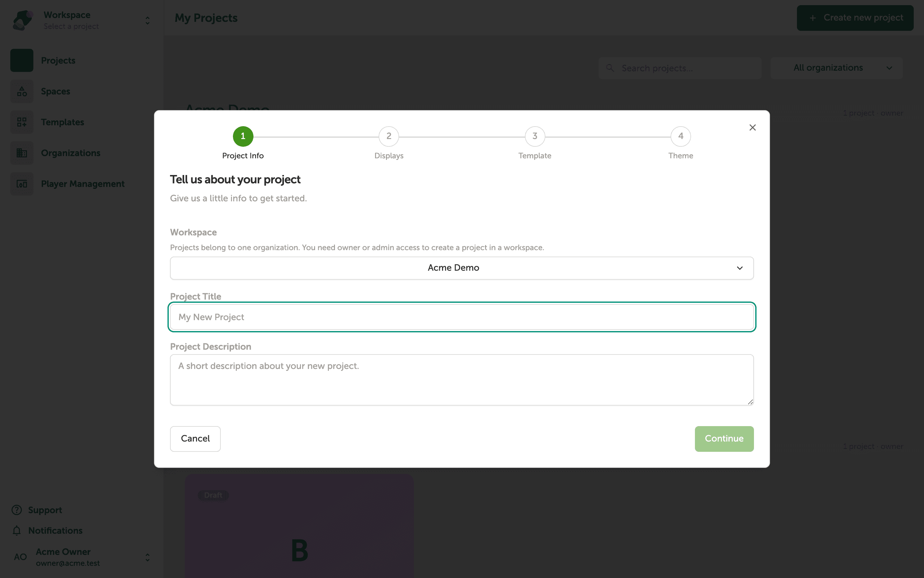Viewport: 924px width, 578px height.
Task: Go to step 1 Project Info
Action: [x=243, y=136]
